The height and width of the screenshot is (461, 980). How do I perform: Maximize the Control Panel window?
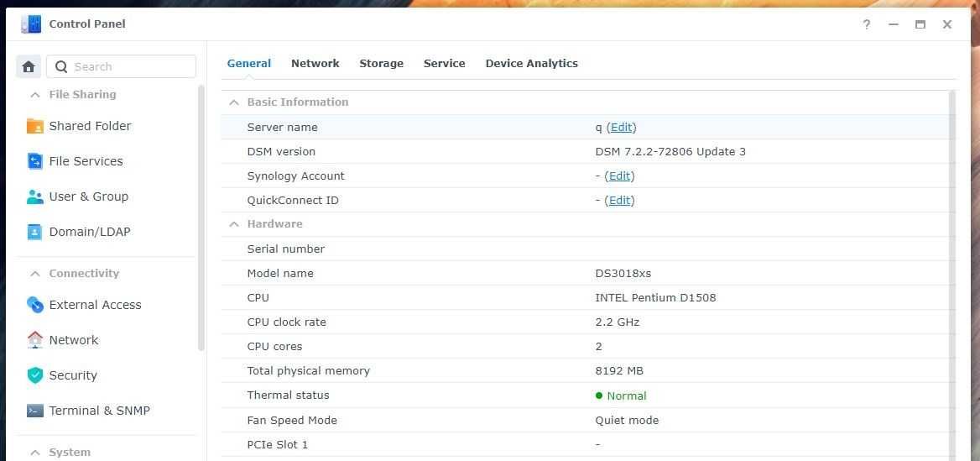920,24
